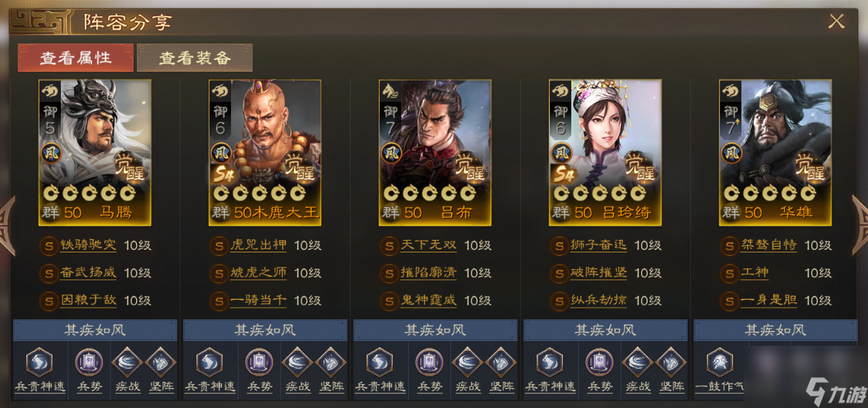Select 兵势 icon under 吕布
The width and height of the screenshot is (868, 408).
coord(430,362)
